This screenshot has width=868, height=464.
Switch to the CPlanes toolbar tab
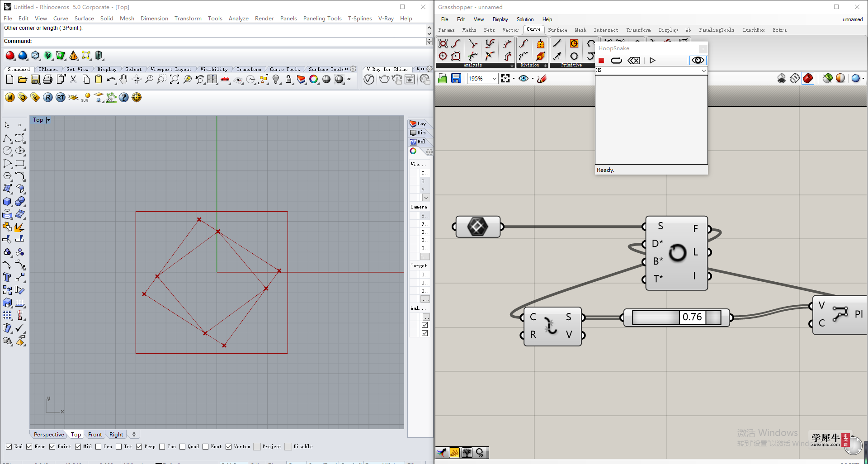[x=48, y=69]
